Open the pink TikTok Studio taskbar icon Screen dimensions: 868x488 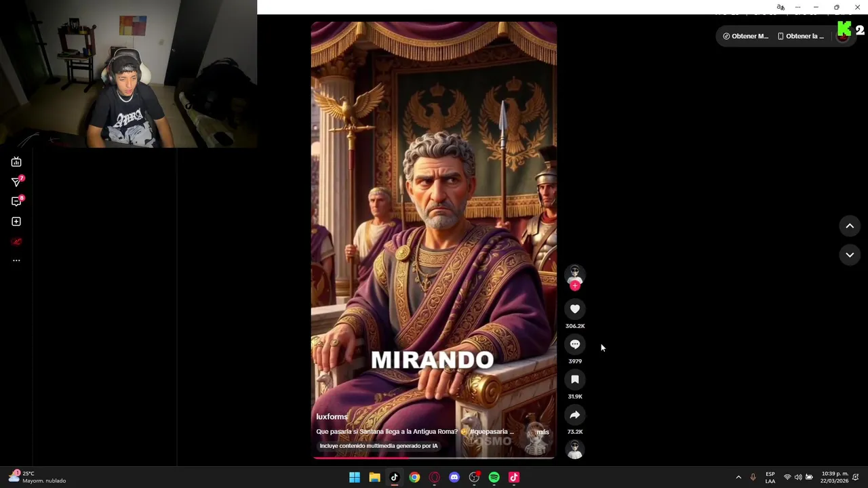click(x=514, y=477)
